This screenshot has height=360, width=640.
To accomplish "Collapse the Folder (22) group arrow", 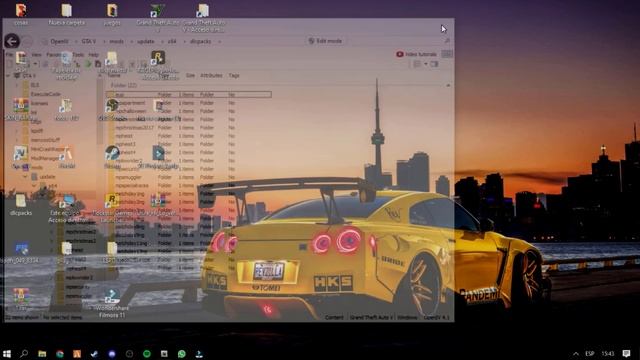I will click(448, 85).
